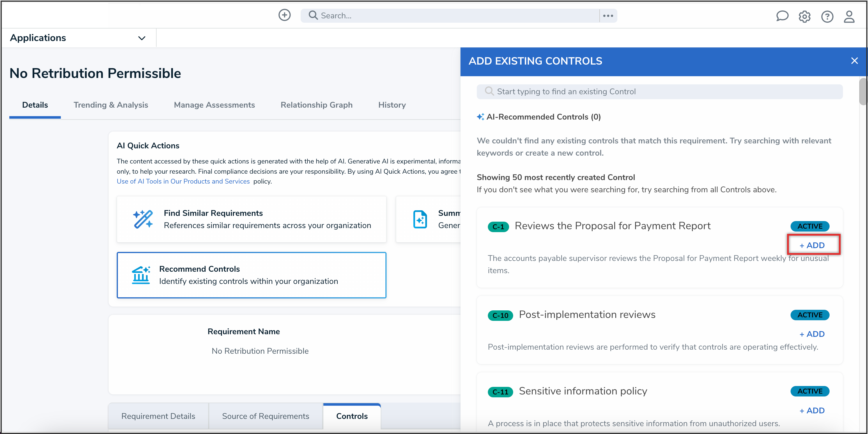868x434 pixels.
Task: Click the quick create plus icon
Action: click(284, 15)
